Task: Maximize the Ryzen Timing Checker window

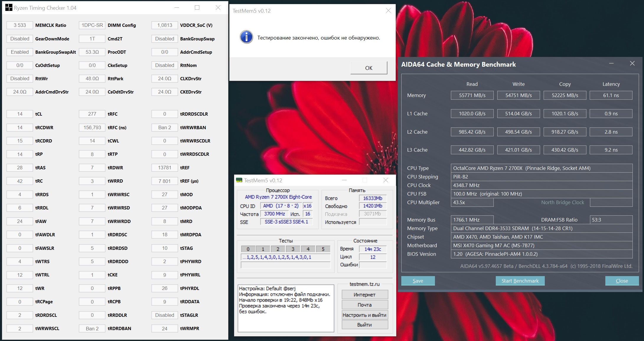Action: [197, 8]
